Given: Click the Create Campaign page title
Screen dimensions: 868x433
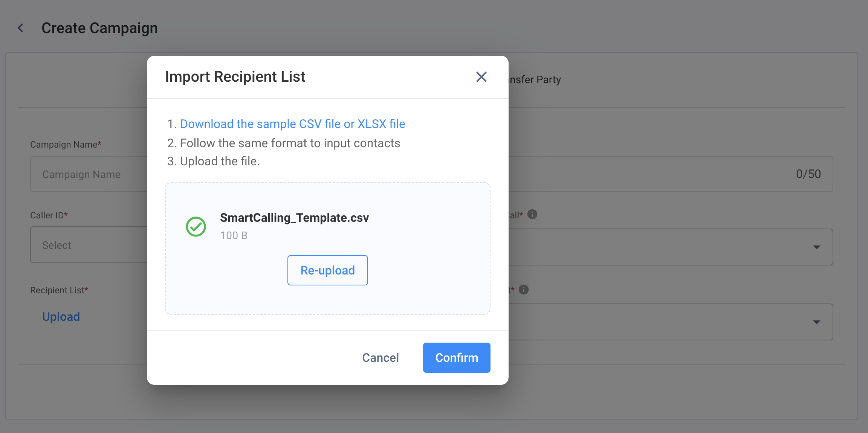Looking at the screenshot, I should (x=99, y=28).
